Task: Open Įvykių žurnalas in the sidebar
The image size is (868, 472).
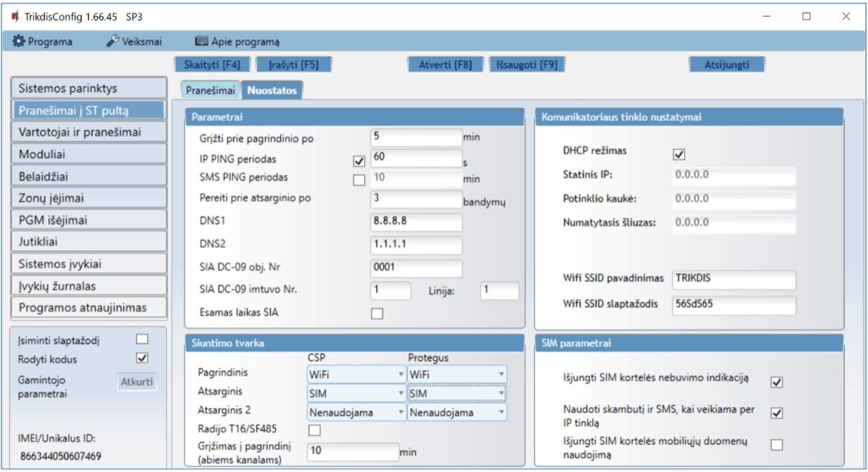Action: (x=89, y=286)
